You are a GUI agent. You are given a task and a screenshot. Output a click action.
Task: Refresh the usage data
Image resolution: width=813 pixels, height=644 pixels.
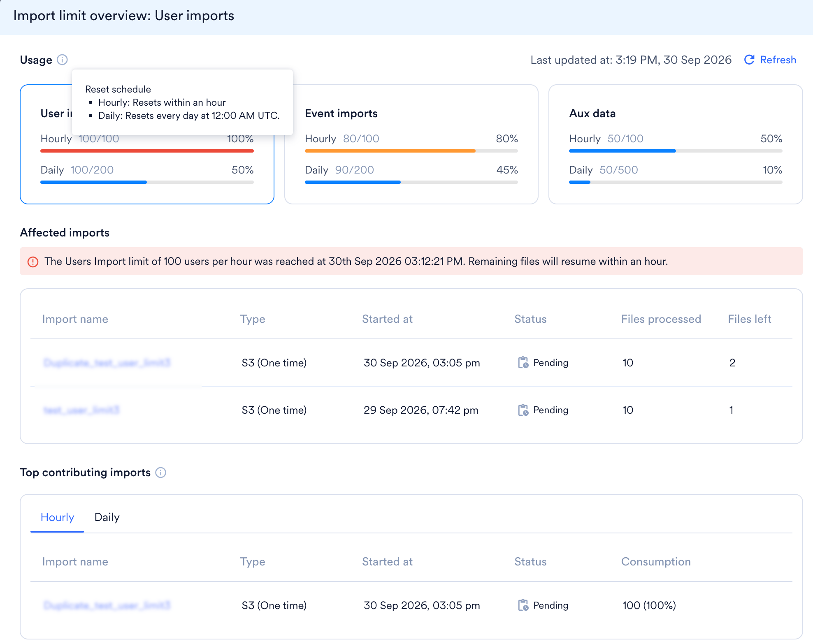[x=770, y=60]
